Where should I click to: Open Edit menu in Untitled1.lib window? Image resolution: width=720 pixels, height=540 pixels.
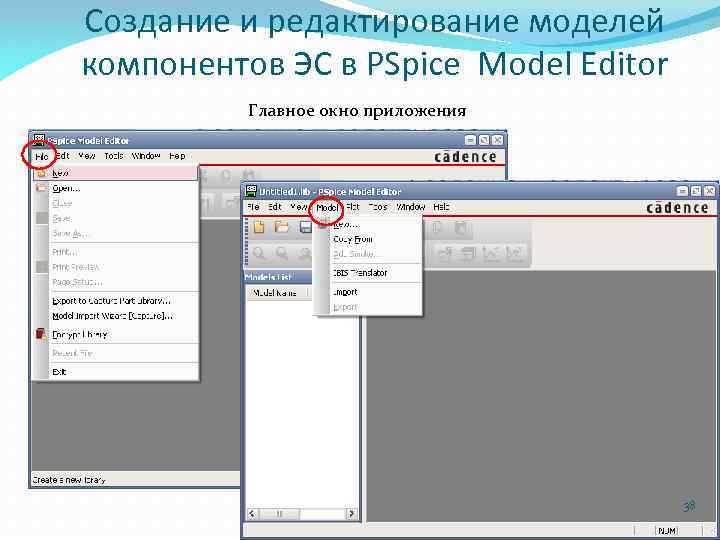(x=275, y=207)
